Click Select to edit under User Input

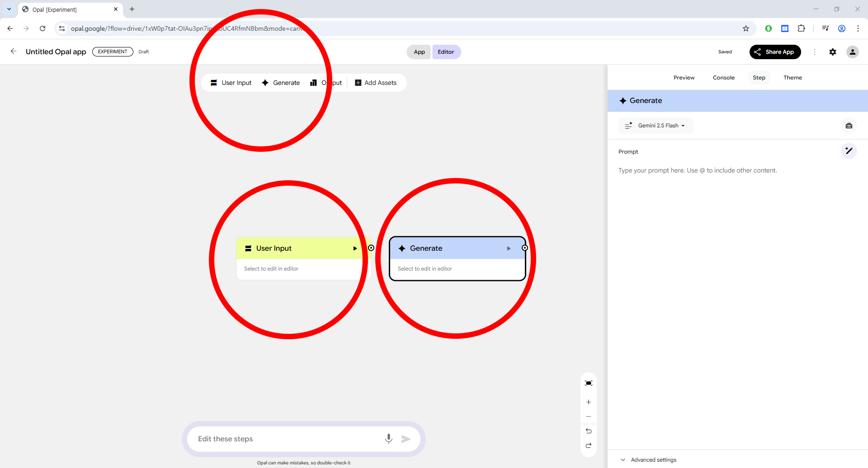tap(271, 269)
